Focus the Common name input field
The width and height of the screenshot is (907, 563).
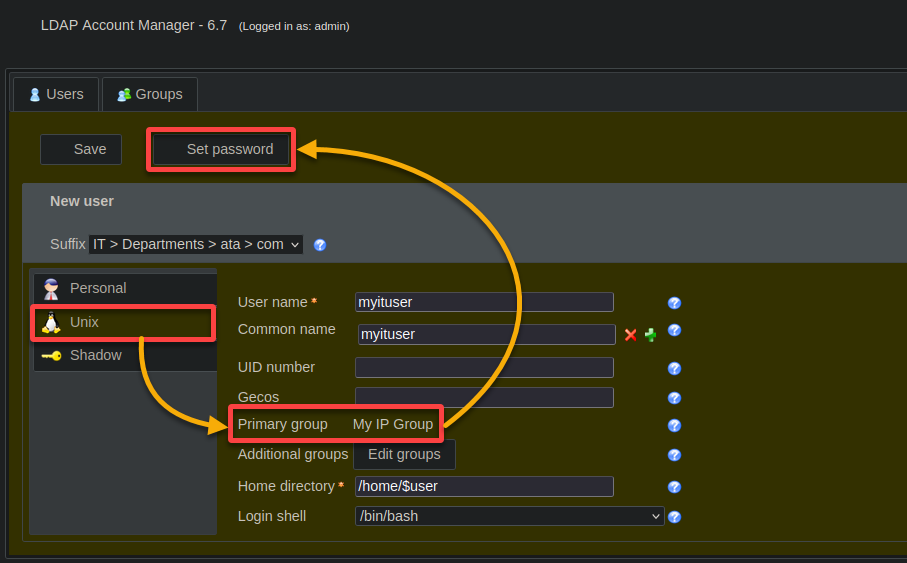[486, 334]
